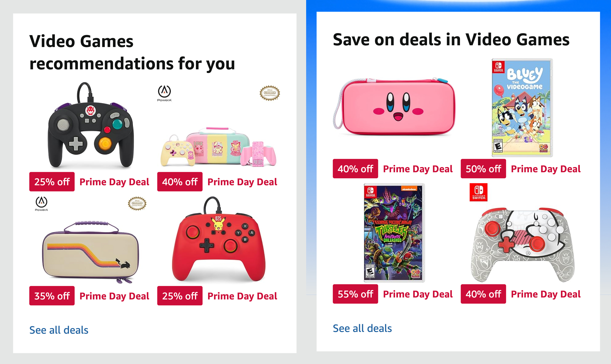Open the pastel Pokémon accessory bundle
The width and height of the screenshot is (611, 364).
click(218, 147)
